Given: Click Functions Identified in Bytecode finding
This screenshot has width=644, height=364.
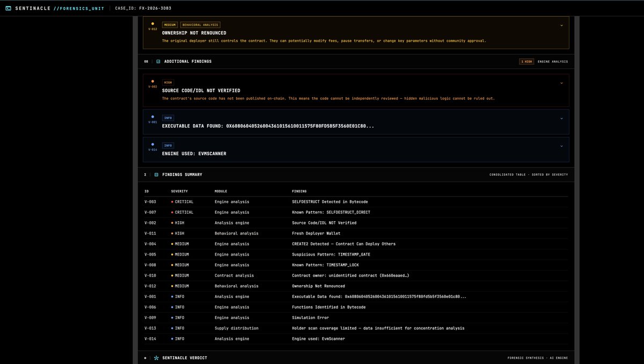Looking at the screenshot, I should 328,307.
